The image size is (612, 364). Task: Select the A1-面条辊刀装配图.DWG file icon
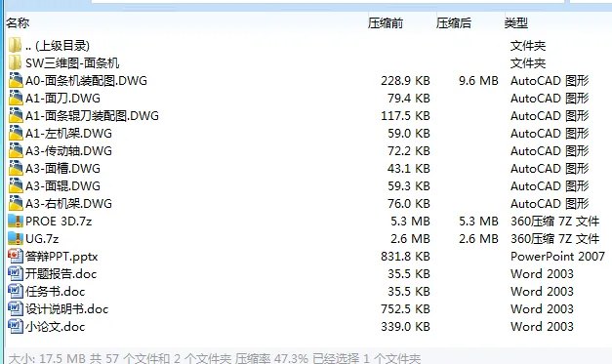[x=16, y=115]
